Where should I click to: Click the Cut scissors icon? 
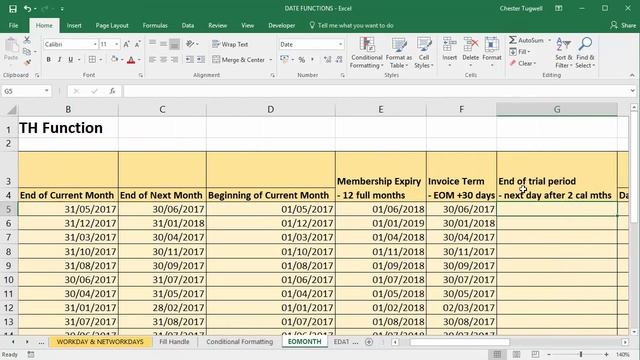tap(27, 40)
